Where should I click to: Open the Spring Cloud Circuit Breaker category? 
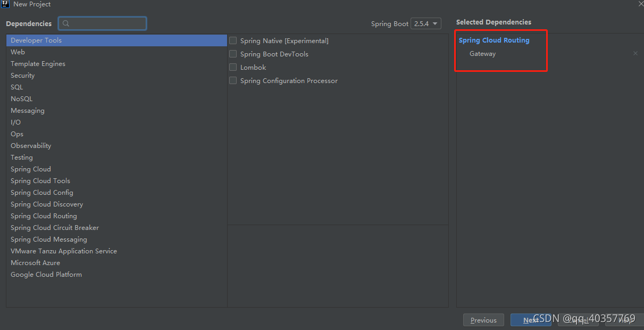pos(116,228)
